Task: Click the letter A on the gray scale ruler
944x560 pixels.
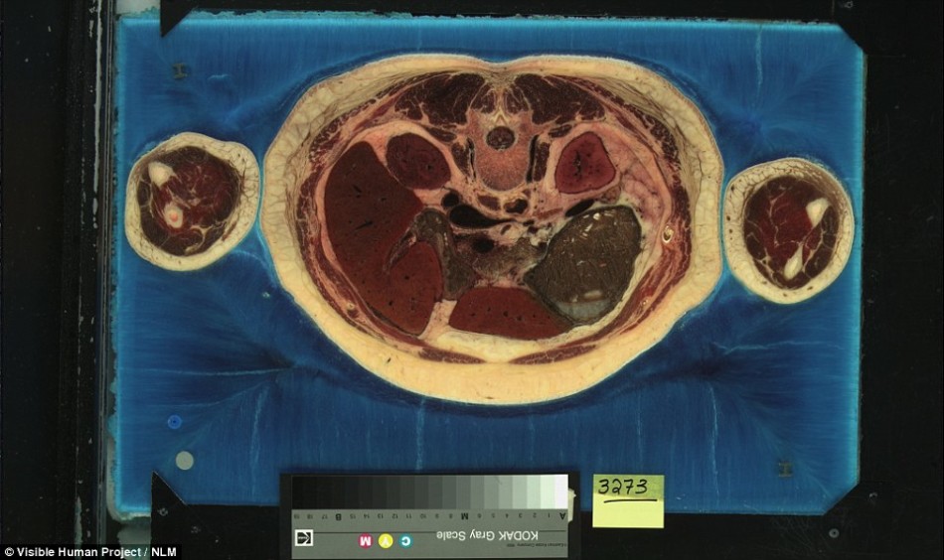Action: [x=563, y=515]
